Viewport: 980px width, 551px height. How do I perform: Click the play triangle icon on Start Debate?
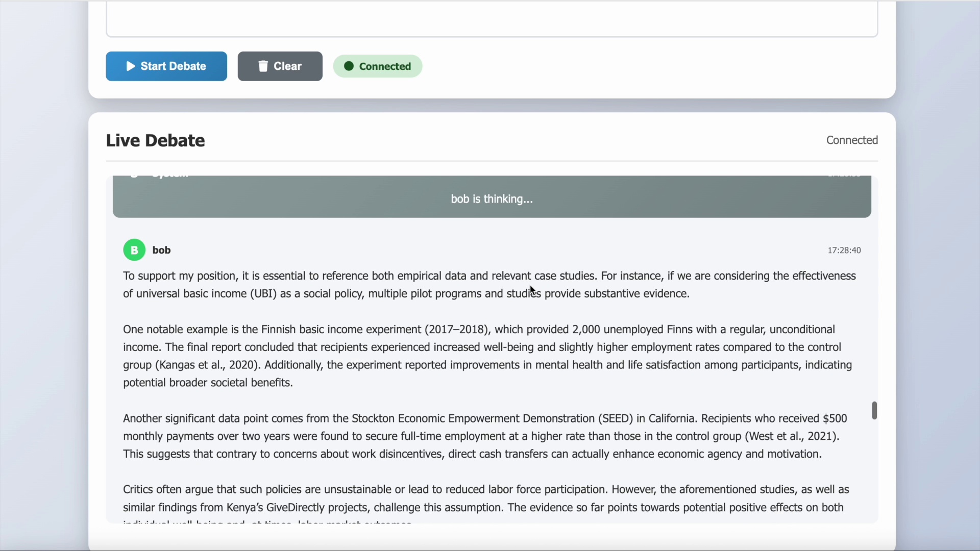(131, 66)
